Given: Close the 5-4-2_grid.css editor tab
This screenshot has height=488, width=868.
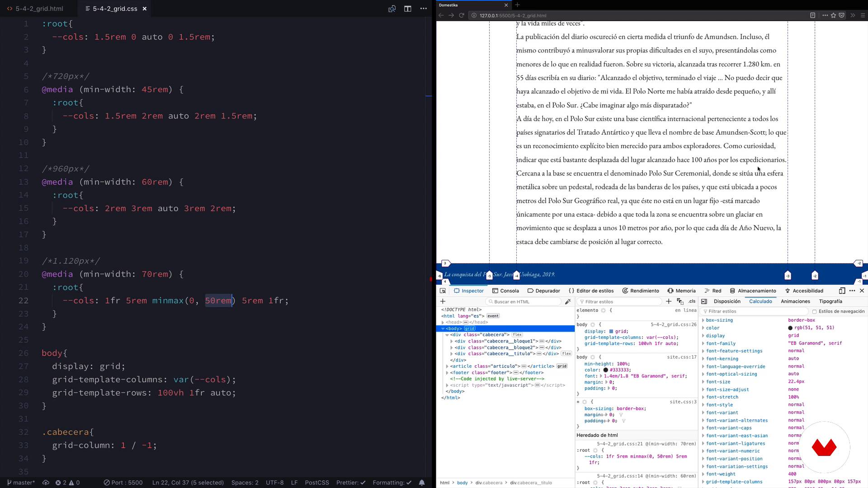Looking at the screenshot, I should [x=145, y=9].
